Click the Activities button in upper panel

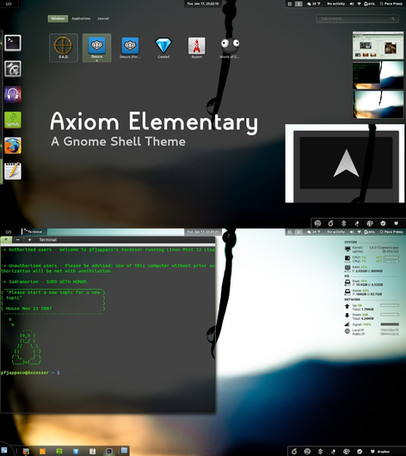tap(9, 4)
